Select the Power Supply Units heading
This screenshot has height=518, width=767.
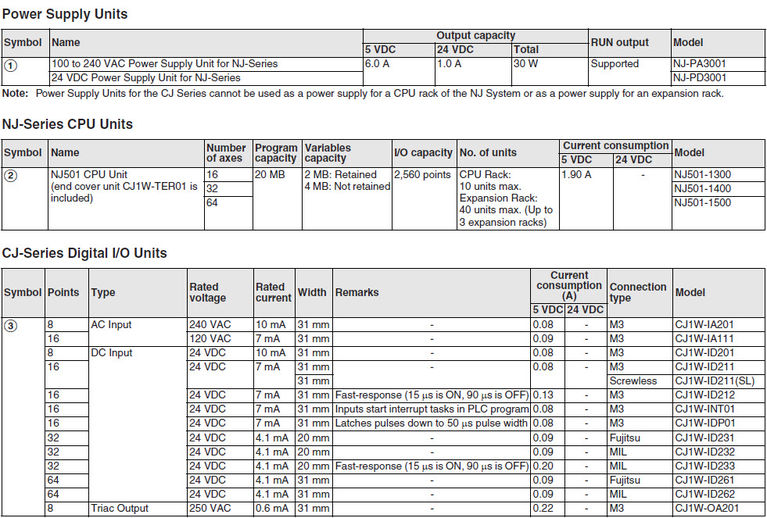65,15
